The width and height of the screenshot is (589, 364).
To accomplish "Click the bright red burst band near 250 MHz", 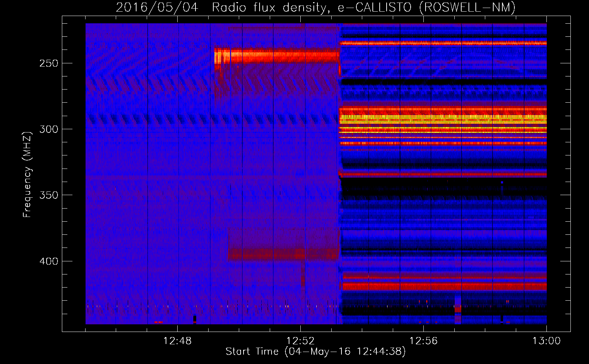I will pos(277,56).
